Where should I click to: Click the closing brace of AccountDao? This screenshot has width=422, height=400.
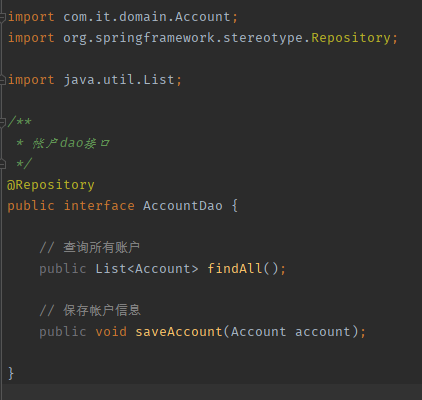pos(11,373)
